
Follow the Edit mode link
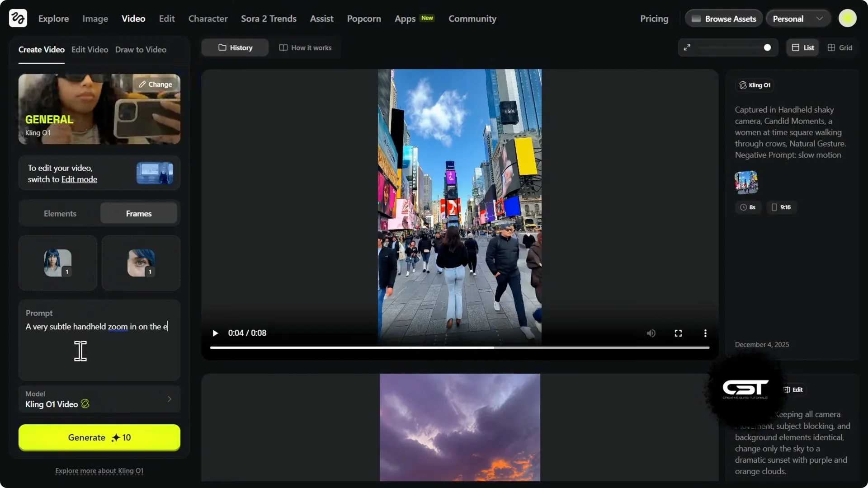[x=79, y=179]
